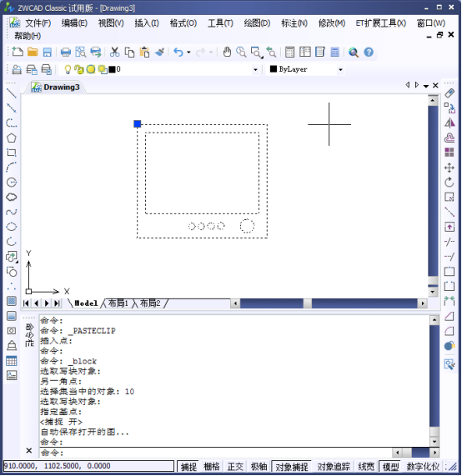Open the Hatch tool

12,301
